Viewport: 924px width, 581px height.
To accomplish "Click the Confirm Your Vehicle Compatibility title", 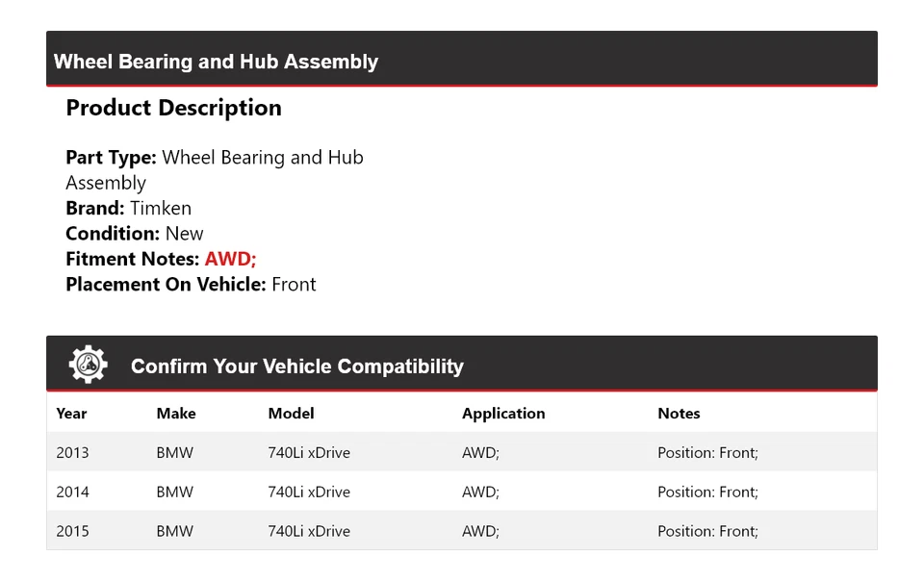I will 296,366.
